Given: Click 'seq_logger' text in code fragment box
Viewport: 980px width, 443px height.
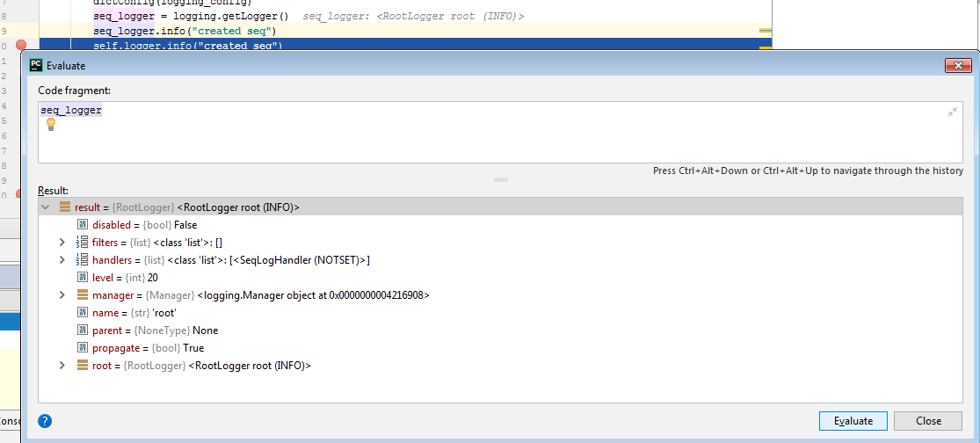Looking at the screenshot, I should (x=71, y=111).
